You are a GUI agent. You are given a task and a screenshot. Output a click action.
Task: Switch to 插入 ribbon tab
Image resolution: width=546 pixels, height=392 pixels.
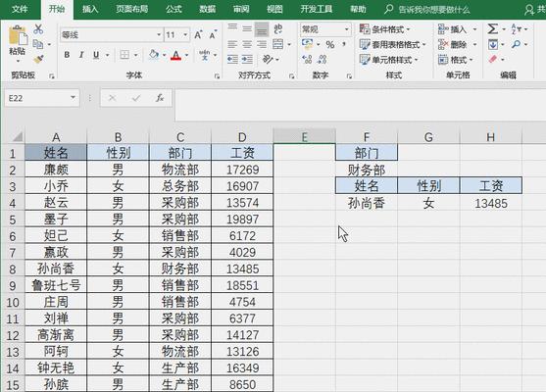(x=90, y=9)
